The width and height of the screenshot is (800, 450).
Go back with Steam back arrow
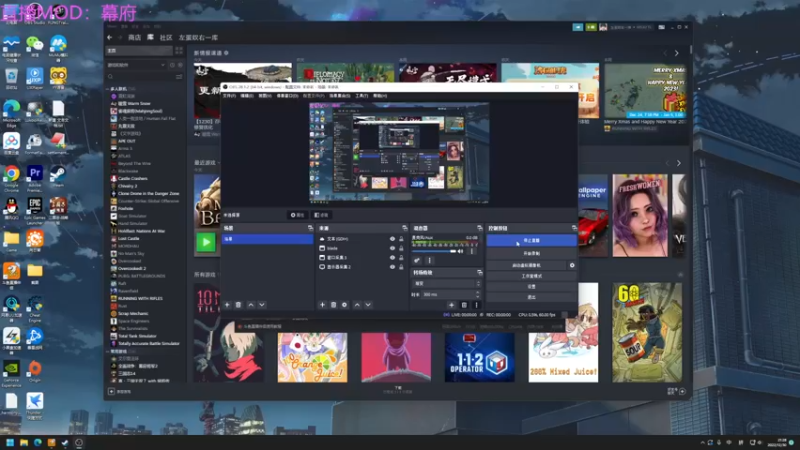(110, 37)
